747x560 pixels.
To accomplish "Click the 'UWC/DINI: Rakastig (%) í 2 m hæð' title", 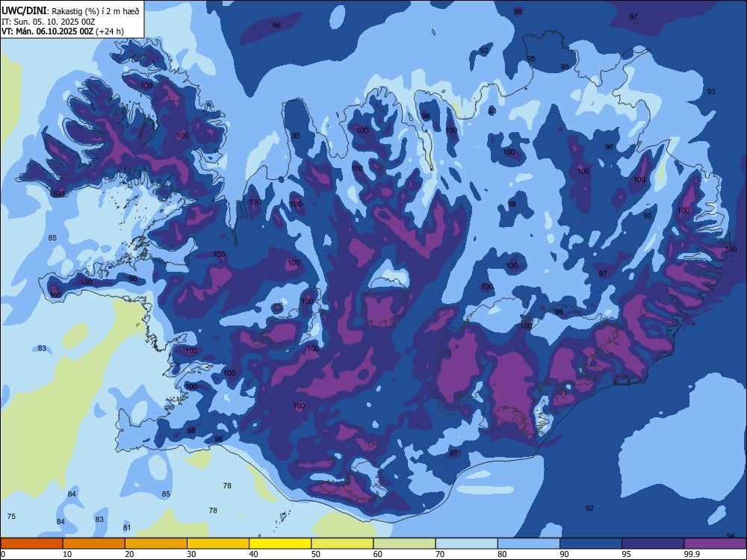I will [70, 11].
